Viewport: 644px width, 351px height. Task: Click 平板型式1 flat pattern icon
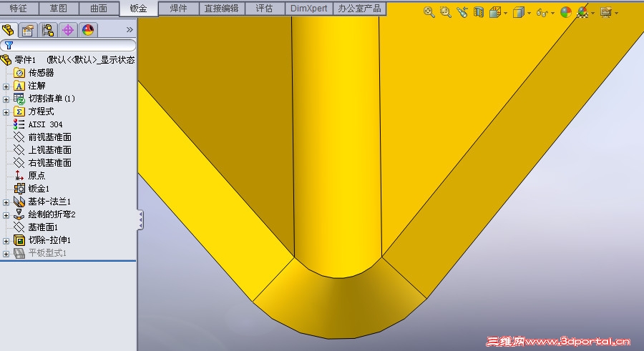click(x=19, y=253)
